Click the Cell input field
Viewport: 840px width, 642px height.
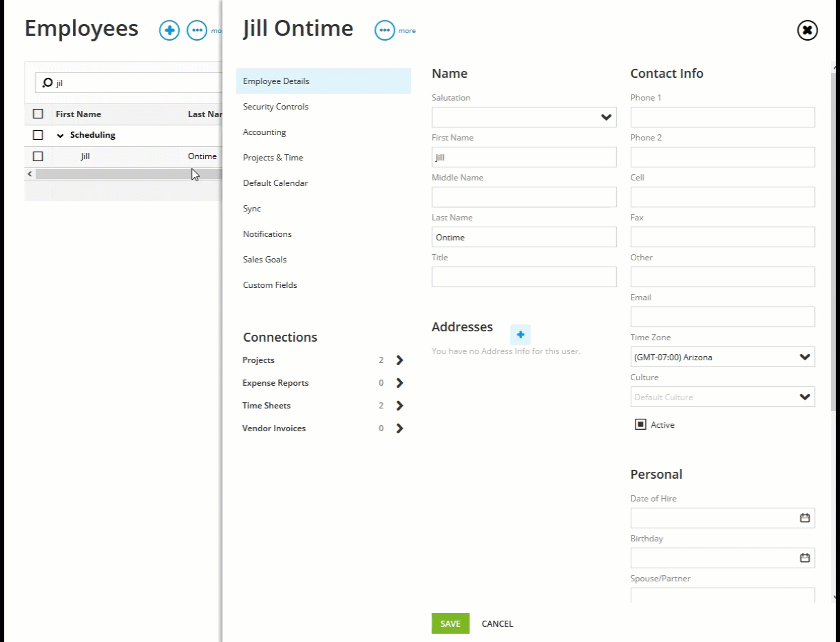pyautogui.click(x=722, y=197)
